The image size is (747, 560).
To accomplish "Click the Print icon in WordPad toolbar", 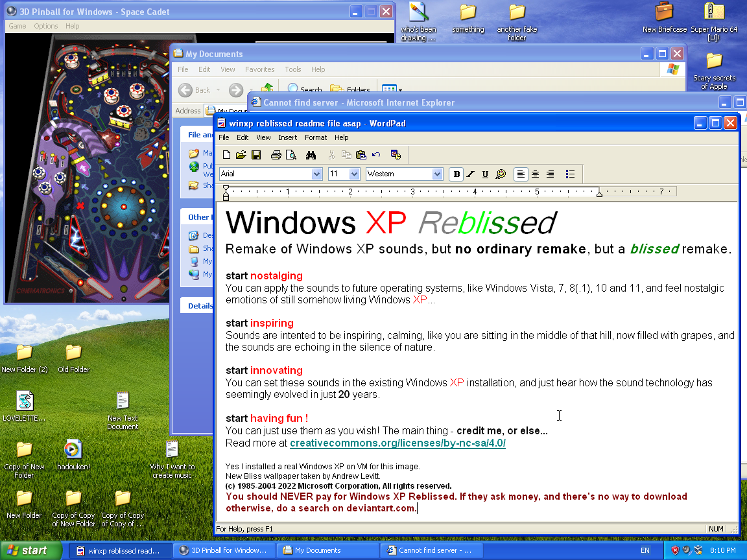I will [276, 155].
